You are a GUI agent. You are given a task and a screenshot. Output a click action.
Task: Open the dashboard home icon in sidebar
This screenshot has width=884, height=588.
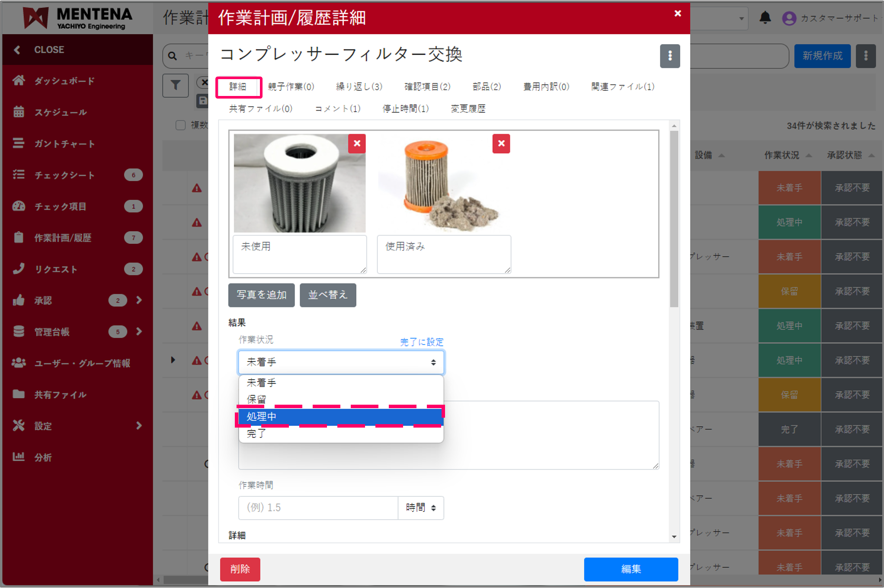(19, 80)
